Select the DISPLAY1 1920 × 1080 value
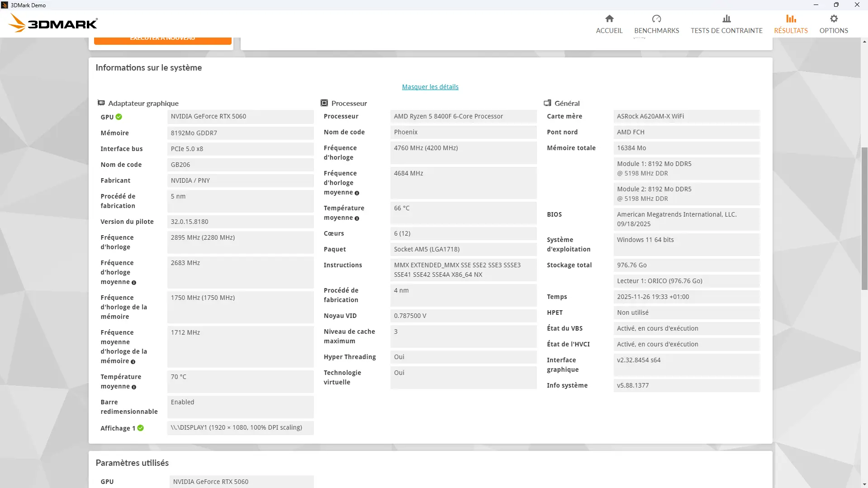The width and height of the screenshot is (868, 488). click(240, 428)
